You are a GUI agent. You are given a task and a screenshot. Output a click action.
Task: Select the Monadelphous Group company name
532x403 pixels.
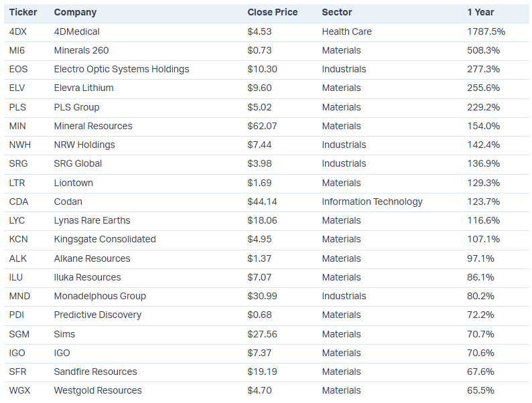click(100, 297)
